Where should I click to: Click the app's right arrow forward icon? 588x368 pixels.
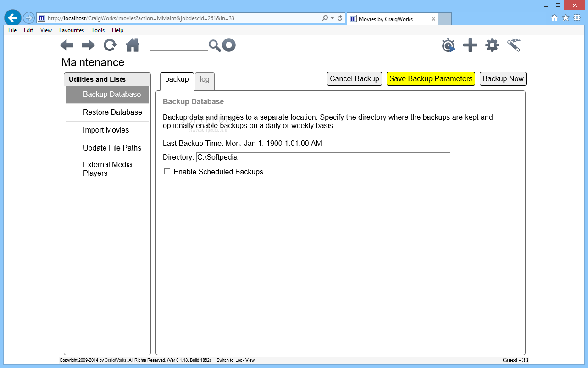pyautogui.click(x=89, y=45)
